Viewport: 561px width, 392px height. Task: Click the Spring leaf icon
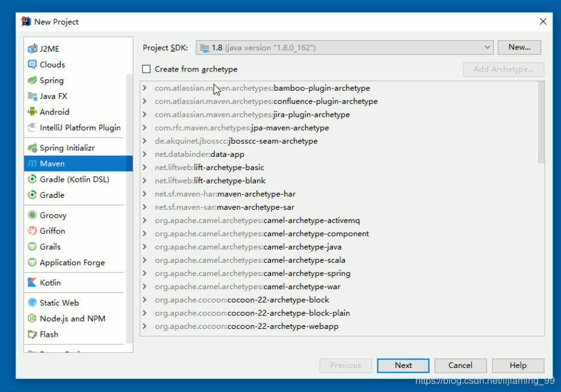click(x=32, y=80)
